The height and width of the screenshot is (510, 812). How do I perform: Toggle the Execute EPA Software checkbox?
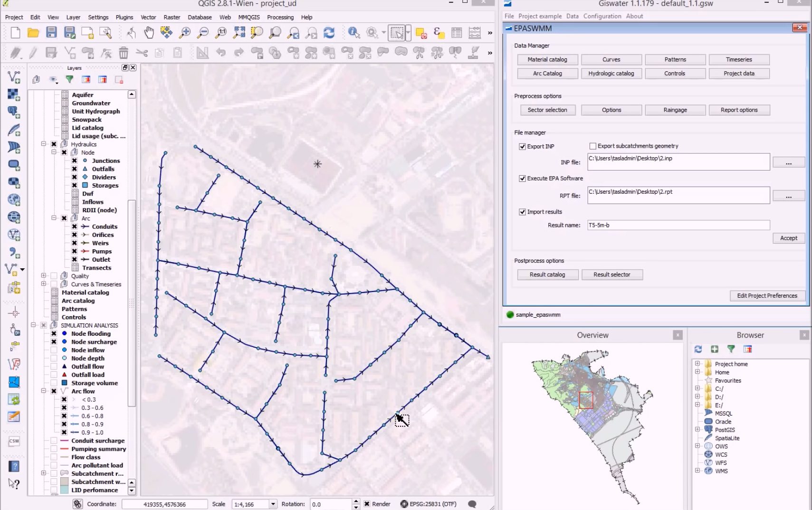tap(522, 179)
